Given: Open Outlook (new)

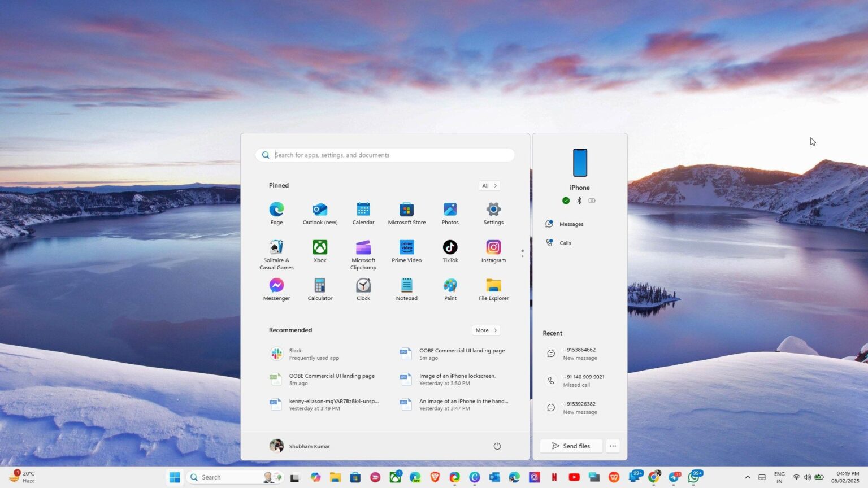Looking at the screenshot, I should click(x=319, y=210).
